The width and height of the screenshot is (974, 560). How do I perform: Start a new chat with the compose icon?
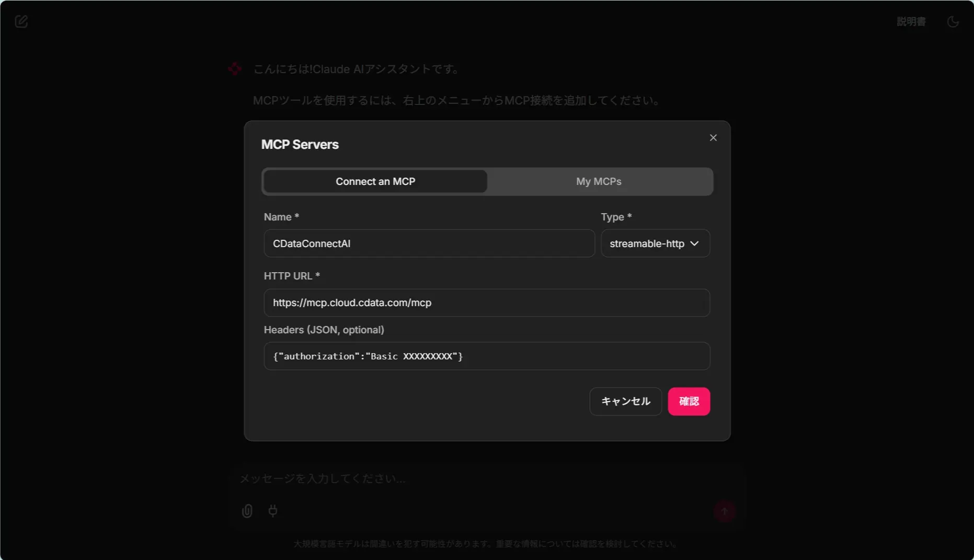(x=21, y=21)
